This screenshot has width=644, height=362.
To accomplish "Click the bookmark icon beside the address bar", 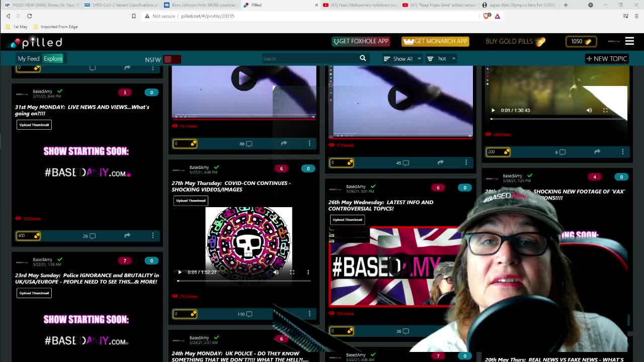I will pos(133,16).
